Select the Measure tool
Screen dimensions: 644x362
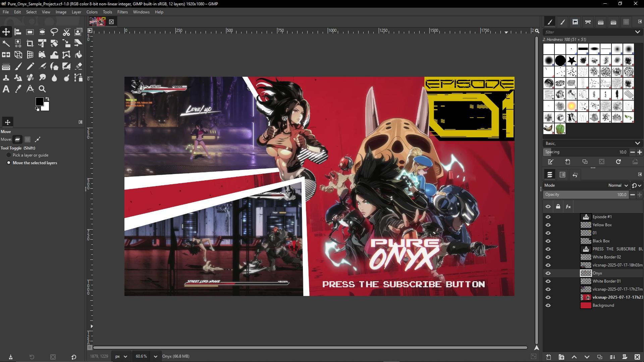pos(30,89)
